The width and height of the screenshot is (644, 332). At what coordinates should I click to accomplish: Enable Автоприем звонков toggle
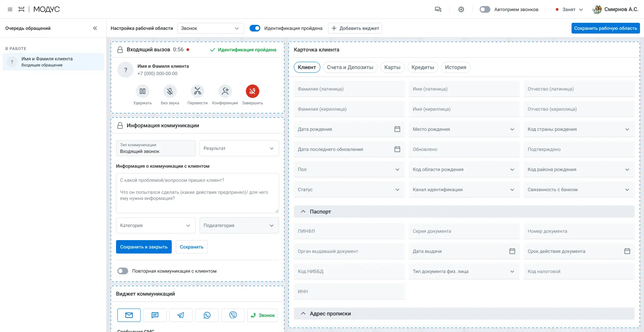coord(485,9)
